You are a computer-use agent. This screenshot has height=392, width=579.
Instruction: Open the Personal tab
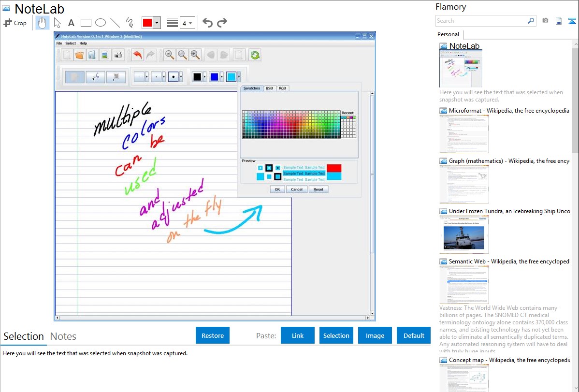pyautogui.click(x=448, y=34)
